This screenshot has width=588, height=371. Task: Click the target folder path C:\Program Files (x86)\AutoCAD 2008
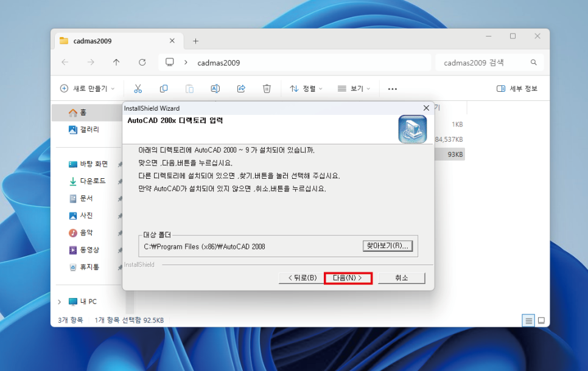(205, 246)
